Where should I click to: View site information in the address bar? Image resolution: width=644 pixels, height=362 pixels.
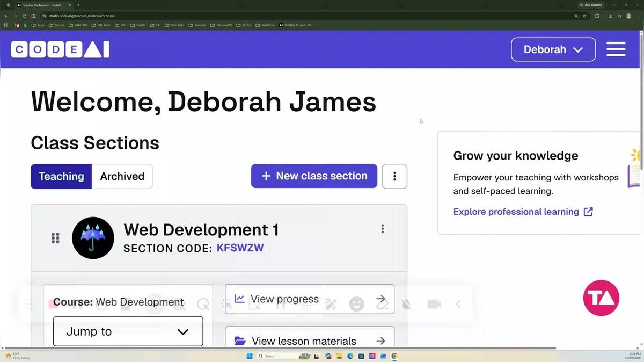coord(43,16)
